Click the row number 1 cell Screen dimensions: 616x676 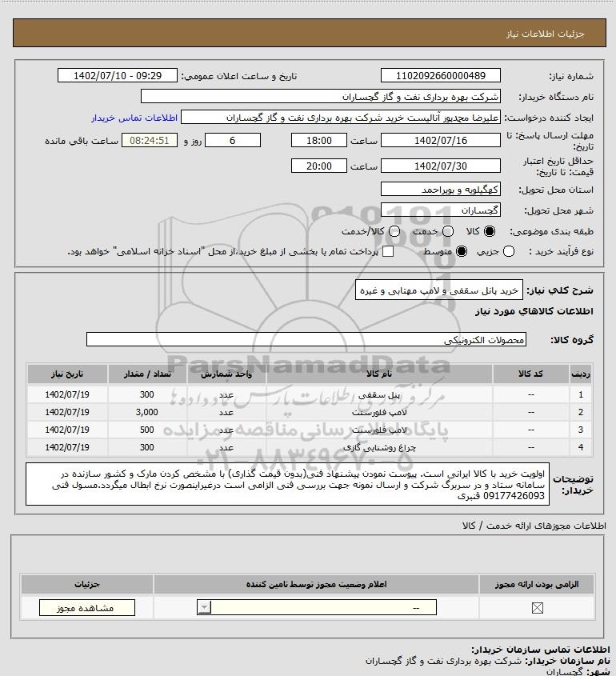(581, 394)
